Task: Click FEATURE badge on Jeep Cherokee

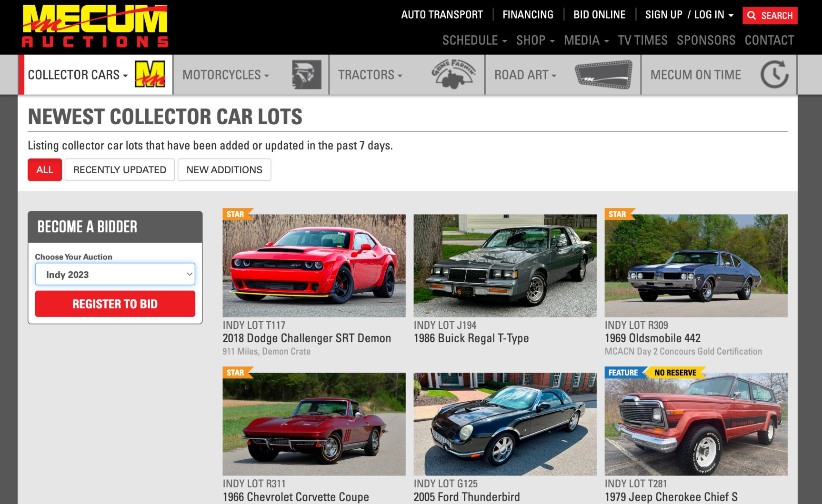Action: point(625,373)
